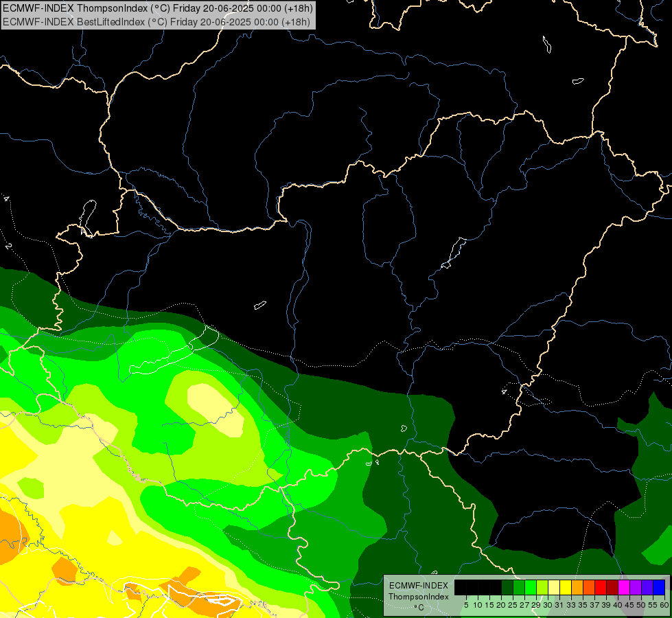Pick the bright red legend swatch (37–39)
This screenshot has width=672, height=618.
[x=601, y=587]
